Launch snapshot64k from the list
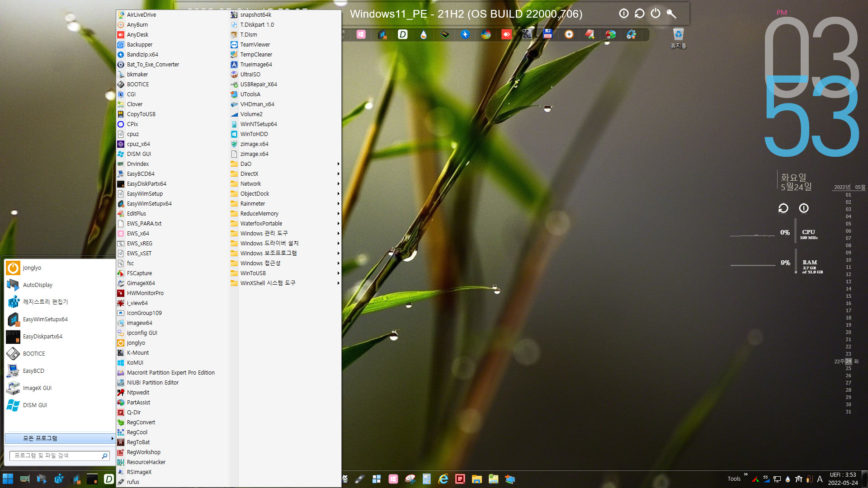This screenshot has width=868, height=488. point(285,15)
